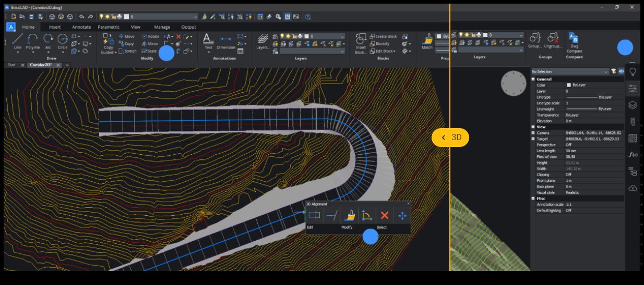The width and height of the screenshot is (644, 285).
Task: Click the red X delete in 3D Alignment
Action: pos(385,215)
